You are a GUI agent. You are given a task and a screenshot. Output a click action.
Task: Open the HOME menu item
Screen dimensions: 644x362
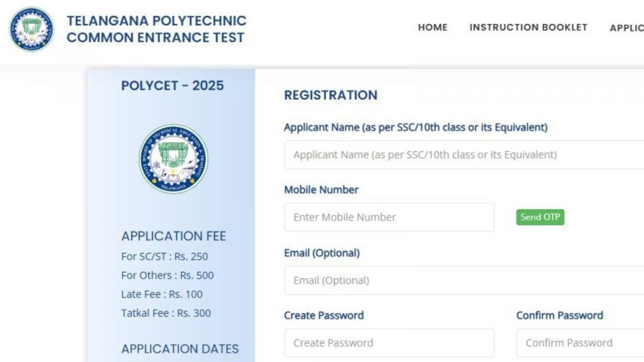click(x=433, y=27)
